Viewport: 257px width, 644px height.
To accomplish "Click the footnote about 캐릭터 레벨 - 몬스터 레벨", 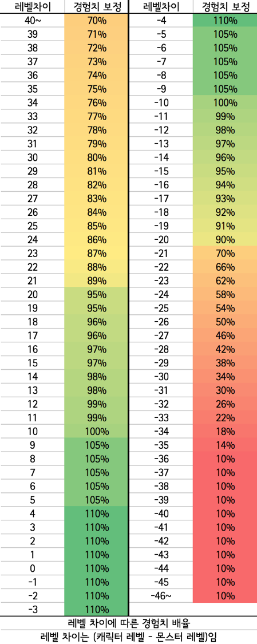I will 128,636.
